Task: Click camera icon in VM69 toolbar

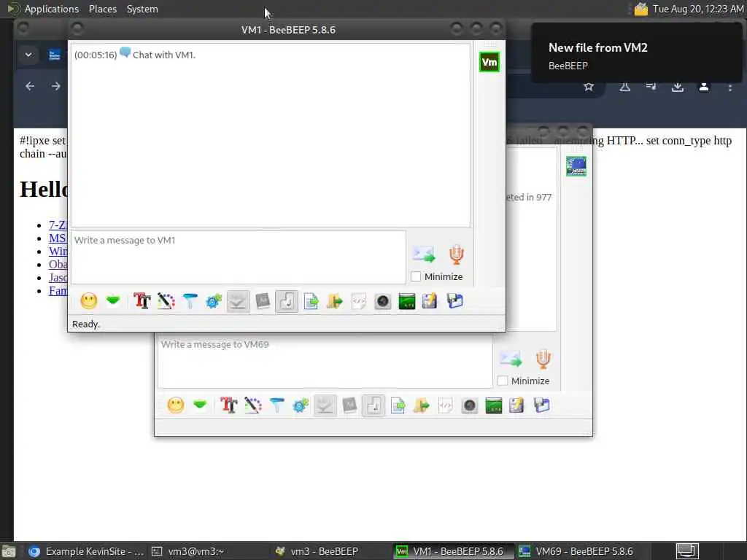Action: point(469,405)
